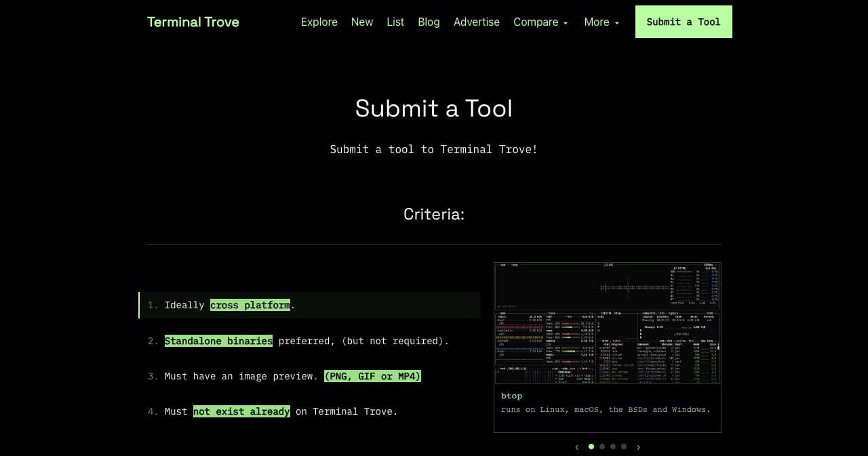This screenshot has width=868, height=456.
Task: Expand the More dropdown menu
Action: click(x=601, y=22)
